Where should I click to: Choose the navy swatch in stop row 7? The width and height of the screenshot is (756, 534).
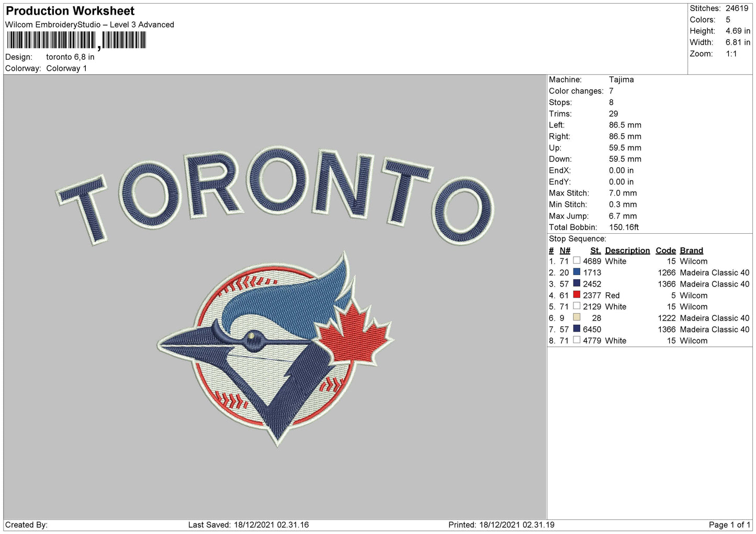(577, 329)
